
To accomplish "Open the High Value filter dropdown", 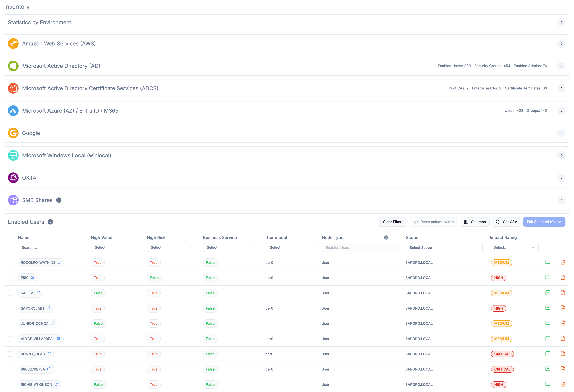I will pyautogui.click(x=115, y=248).
